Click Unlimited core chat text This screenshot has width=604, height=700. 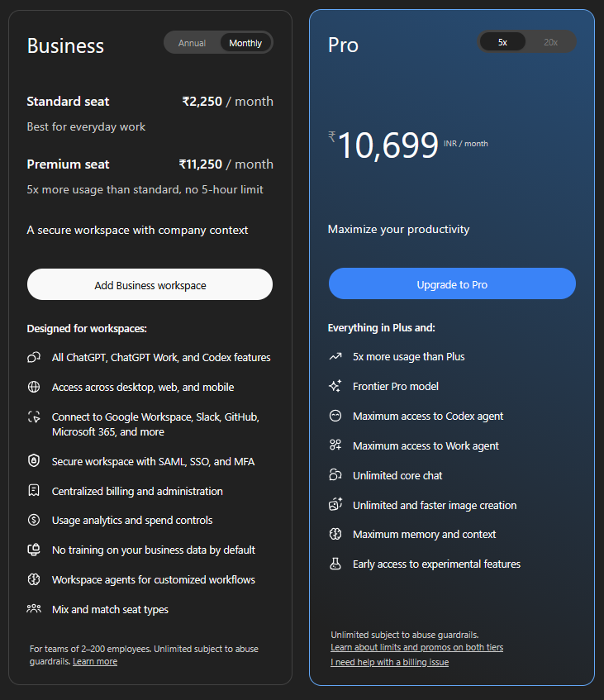397,476
